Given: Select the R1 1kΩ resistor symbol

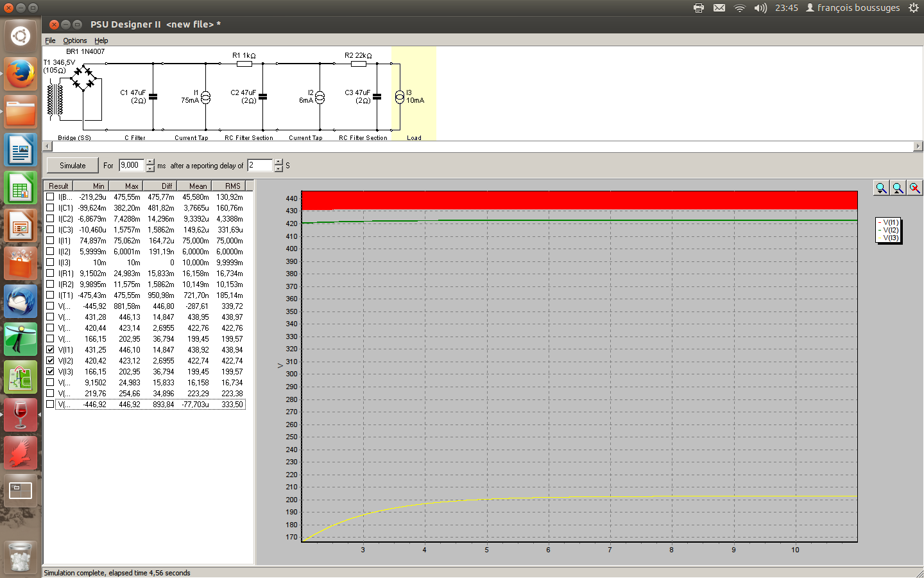Looking at the screenshot, I should click(244, 64).
